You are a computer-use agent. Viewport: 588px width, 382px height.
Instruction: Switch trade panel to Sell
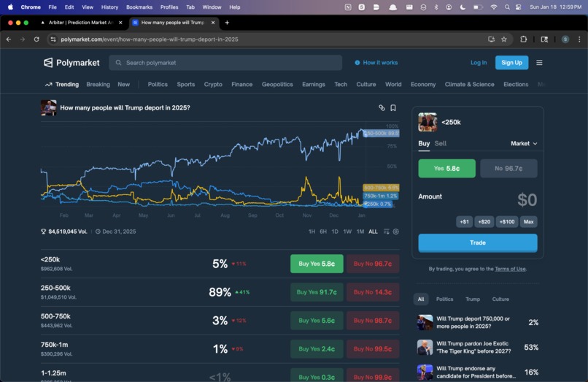[x=440, y=143]
